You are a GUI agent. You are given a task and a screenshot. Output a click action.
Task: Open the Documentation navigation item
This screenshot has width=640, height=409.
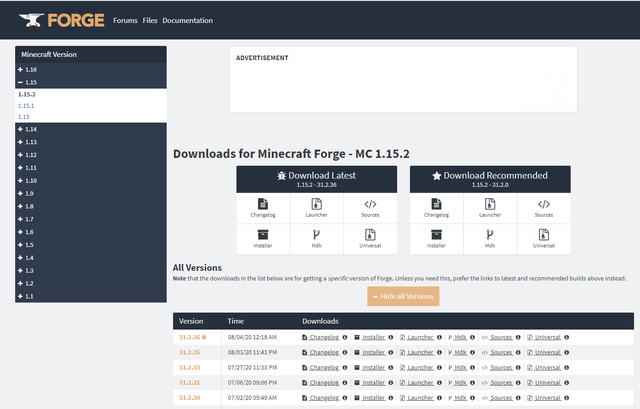(188, 20)
